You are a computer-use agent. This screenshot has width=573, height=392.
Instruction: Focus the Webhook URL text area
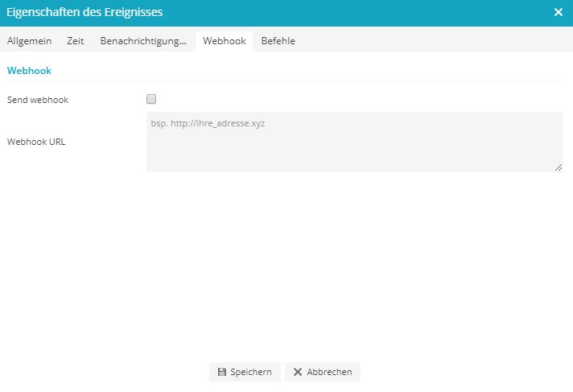coord(354,142)
